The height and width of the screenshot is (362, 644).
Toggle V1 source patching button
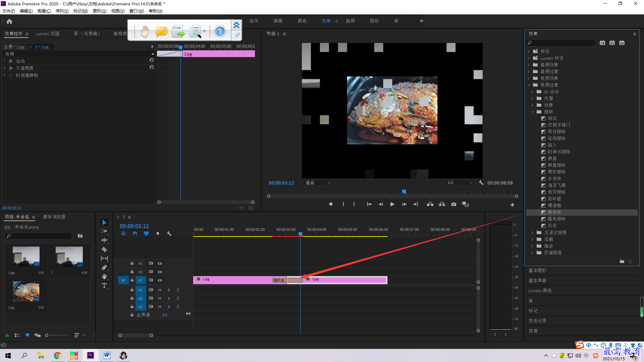click(x=123, y=280)
